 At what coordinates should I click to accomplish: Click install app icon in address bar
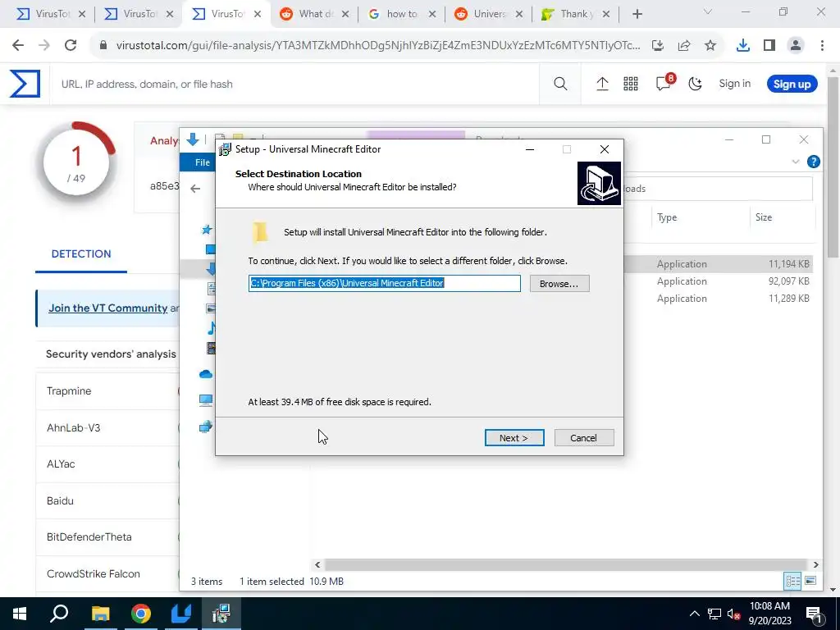tap(658, 46)
